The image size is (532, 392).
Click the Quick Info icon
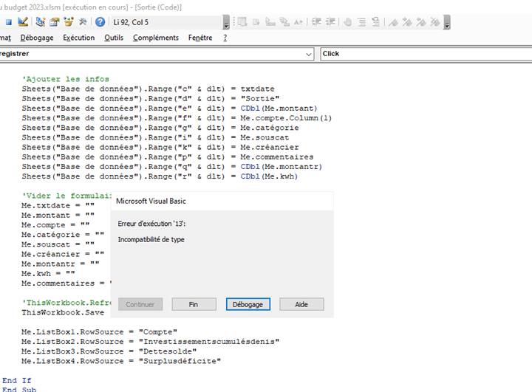click(270, 22)
